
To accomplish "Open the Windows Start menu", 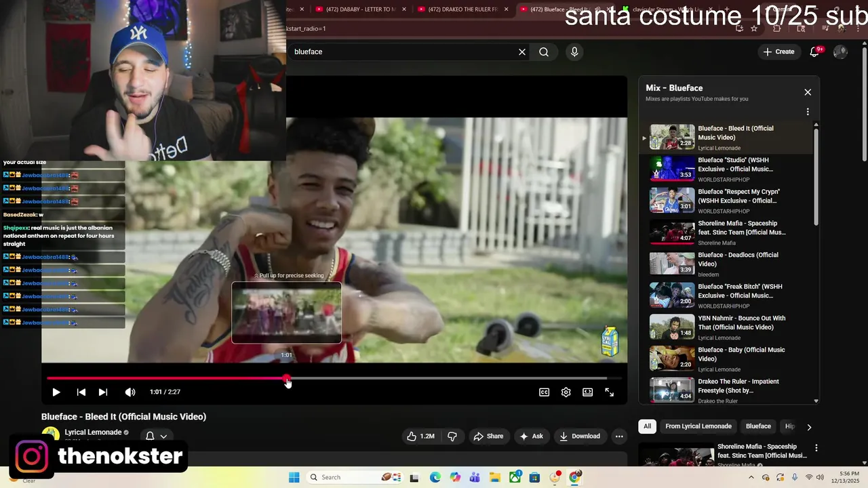I will 294,477.
